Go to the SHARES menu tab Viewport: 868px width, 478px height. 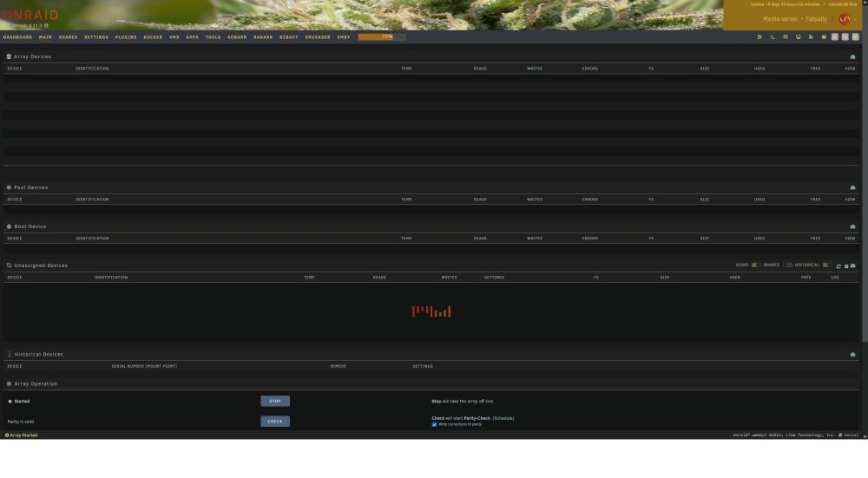click(x=68, y=37)
